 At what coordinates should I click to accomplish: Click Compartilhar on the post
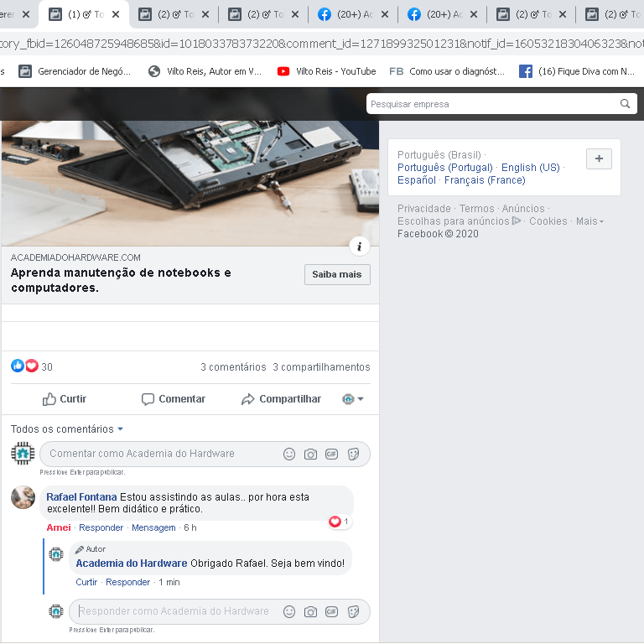click(281, 399)
